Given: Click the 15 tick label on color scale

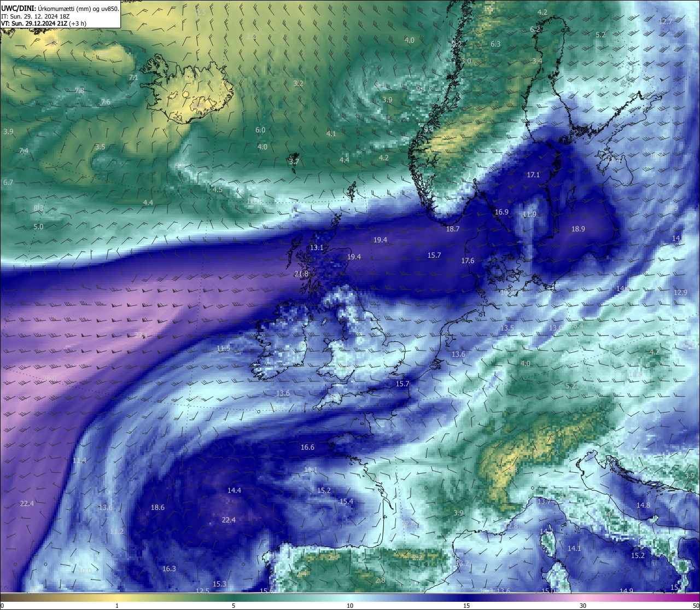Looking at the screenshot, I should click(x=466, y=606).
